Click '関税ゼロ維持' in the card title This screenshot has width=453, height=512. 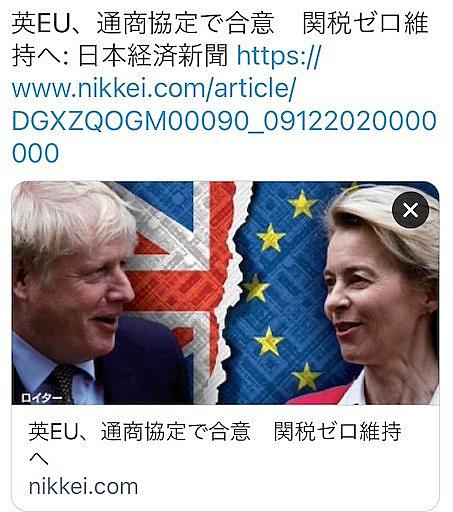pyautogui.click(x=338, y=431)
